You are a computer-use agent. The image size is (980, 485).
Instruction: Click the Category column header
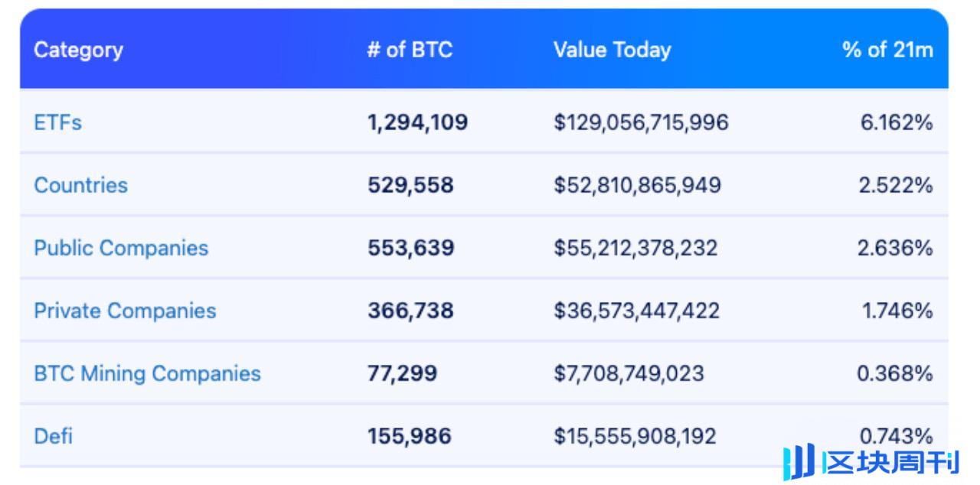(x=78, y=50)
